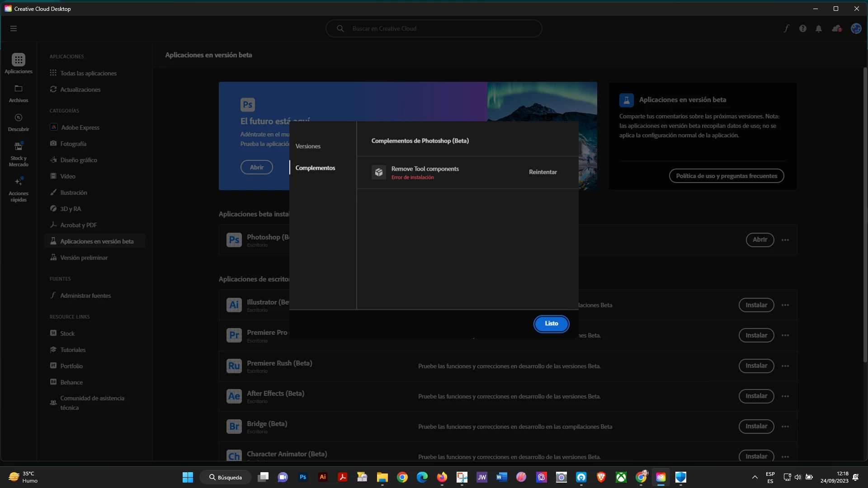Open more options for Bridge (Beta)
This screenshot has height=488, width=868.
[785, 427]
